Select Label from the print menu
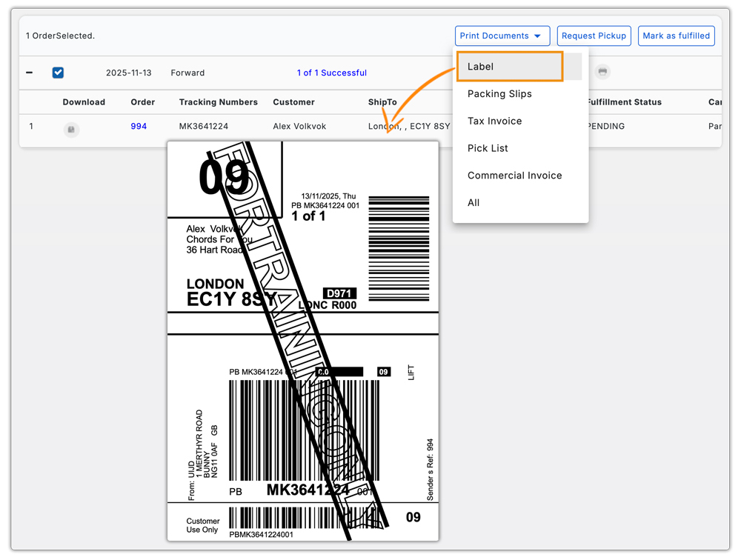 [x=480, y=66]
